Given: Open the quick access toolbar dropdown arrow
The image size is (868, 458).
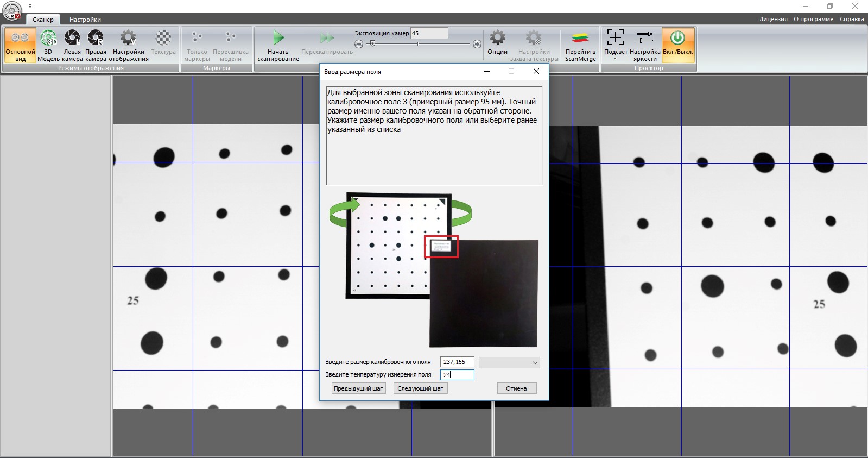Looking at the screenshot, I should (30, 6).
